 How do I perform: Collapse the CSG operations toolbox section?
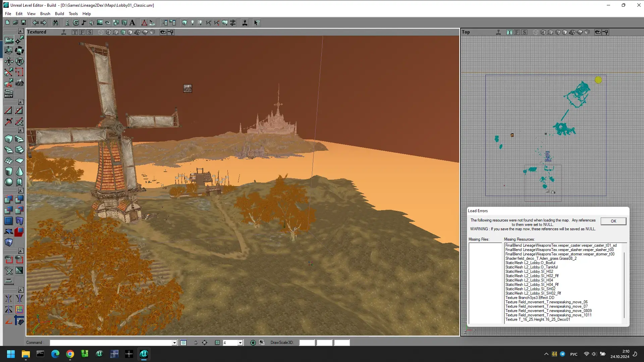pos(21,191)
